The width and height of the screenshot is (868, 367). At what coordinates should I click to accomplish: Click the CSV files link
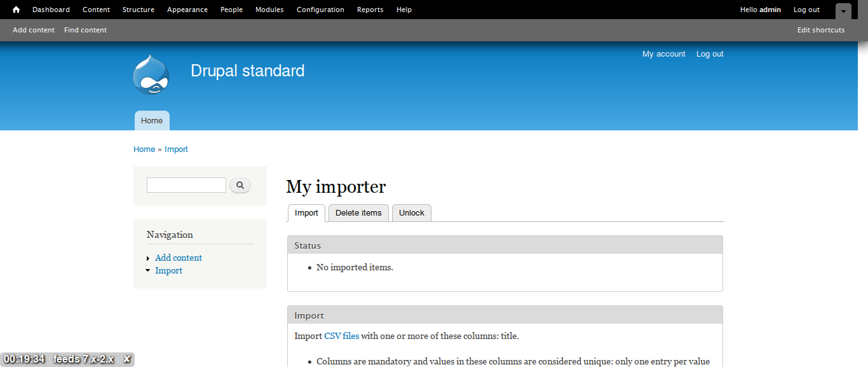341,336
